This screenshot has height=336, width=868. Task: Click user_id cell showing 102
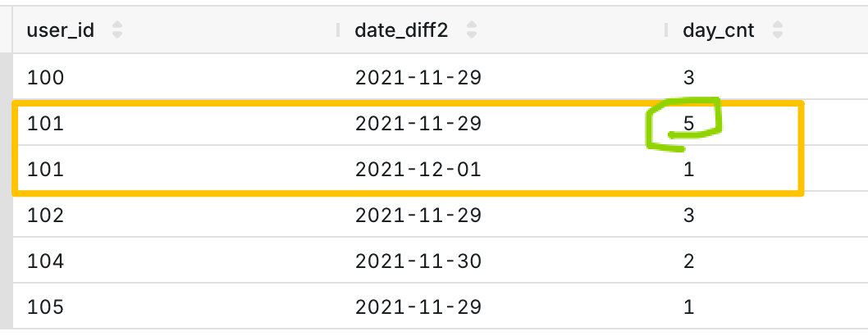pyautogui.click(x=45, y=216)
